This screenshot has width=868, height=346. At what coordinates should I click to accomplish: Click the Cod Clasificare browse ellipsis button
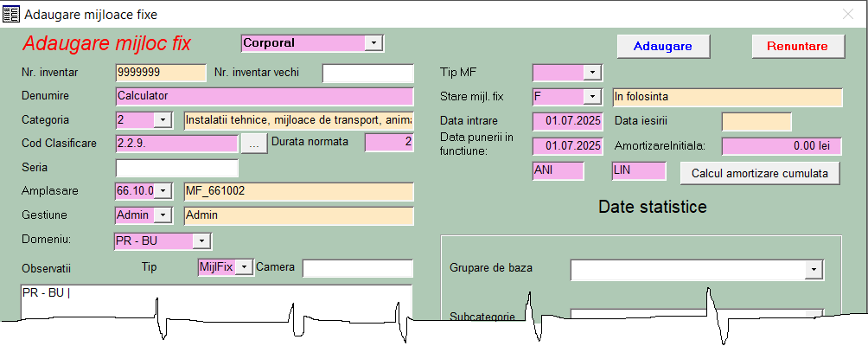[x=253, y=144]
